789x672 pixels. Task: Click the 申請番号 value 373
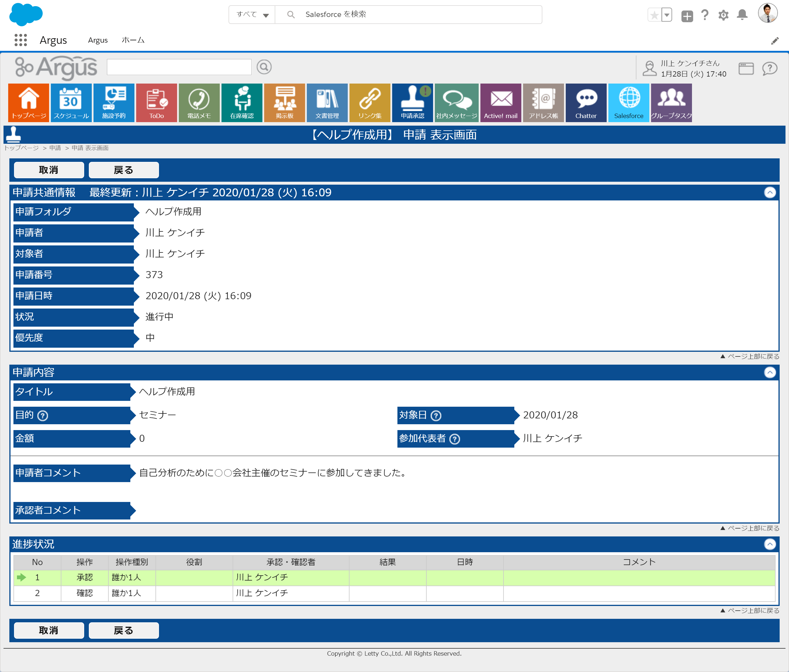[x=154, y=275]
